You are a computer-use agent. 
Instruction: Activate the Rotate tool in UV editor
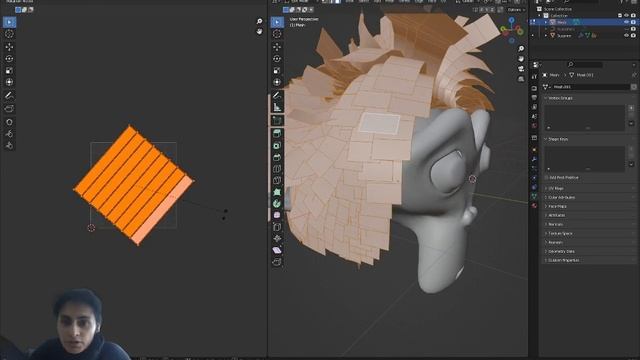click(x=9, y=59)
